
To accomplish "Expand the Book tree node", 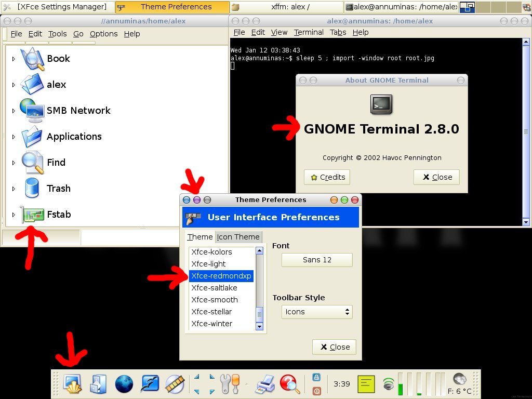I will (x=14, y=59).
